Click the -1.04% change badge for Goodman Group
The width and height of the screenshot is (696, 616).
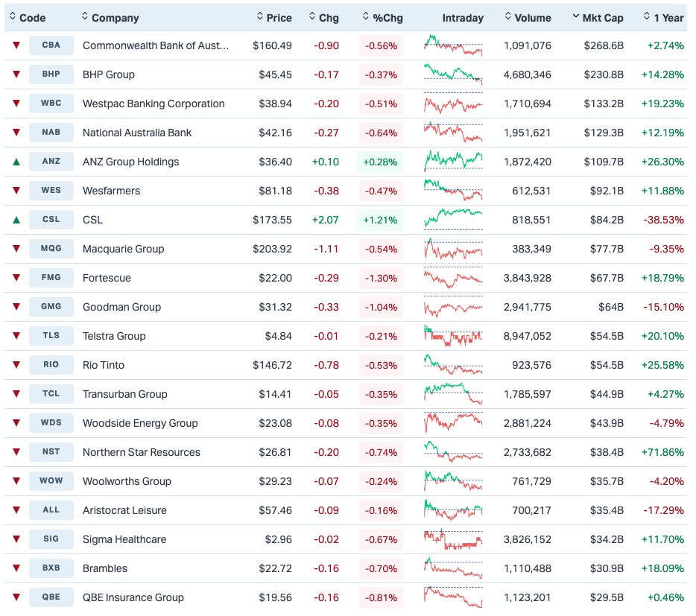click(381, 307)
